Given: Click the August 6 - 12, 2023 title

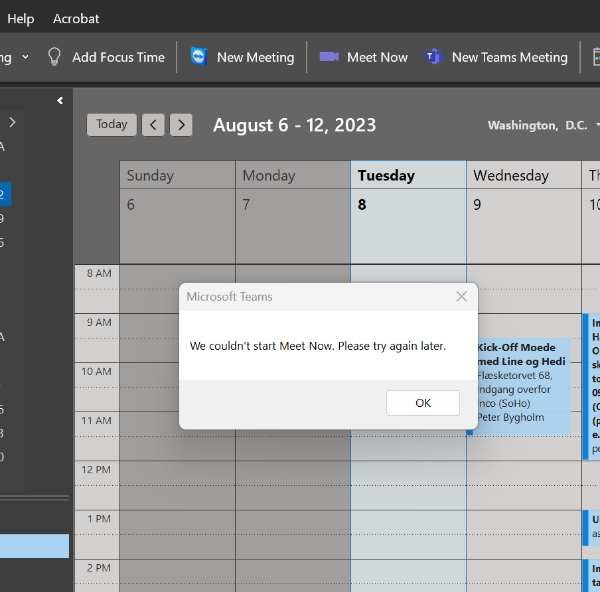Looking at the screenshot, I should click(294, 125).
